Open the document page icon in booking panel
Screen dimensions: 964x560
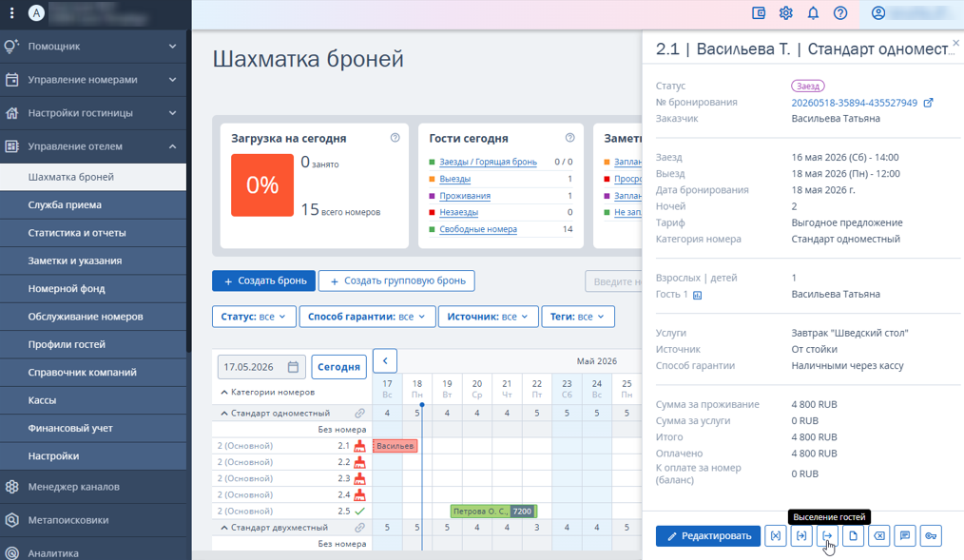coord(854,536)
